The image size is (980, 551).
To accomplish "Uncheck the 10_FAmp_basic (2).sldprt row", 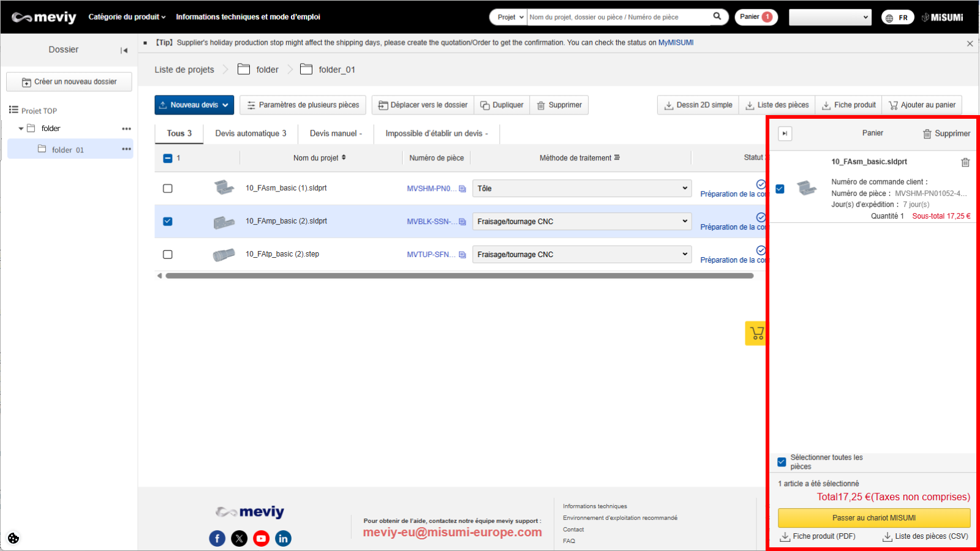I will 168,222.
